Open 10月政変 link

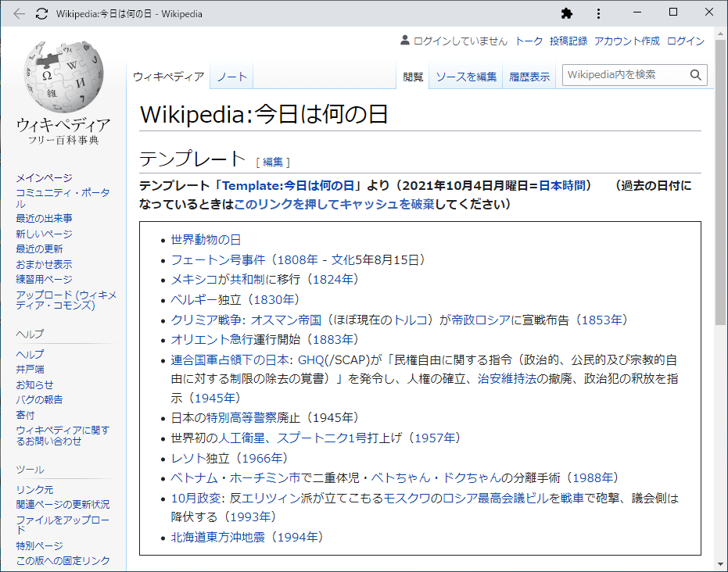coord(194,498)
